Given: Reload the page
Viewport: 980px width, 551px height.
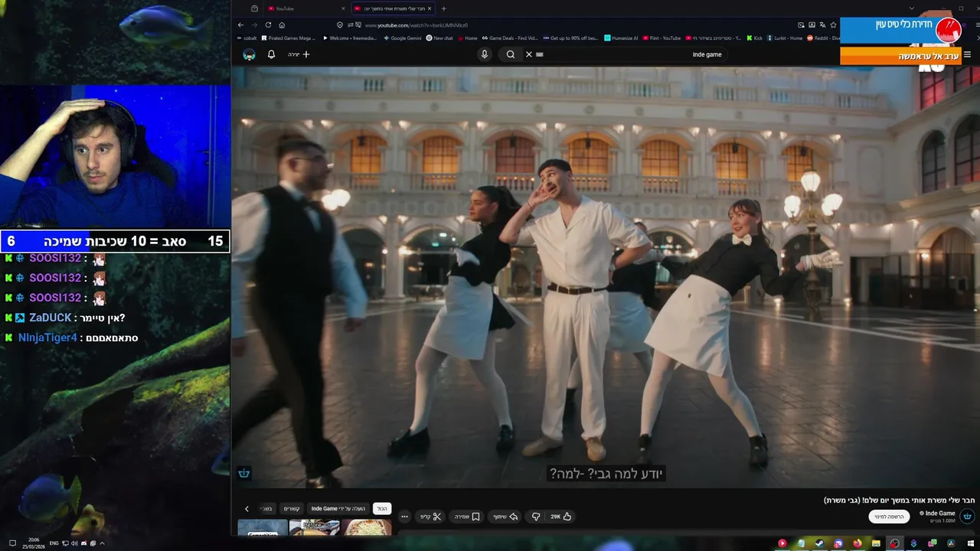Looking at the screenshot, I should (x=268, y=24).
